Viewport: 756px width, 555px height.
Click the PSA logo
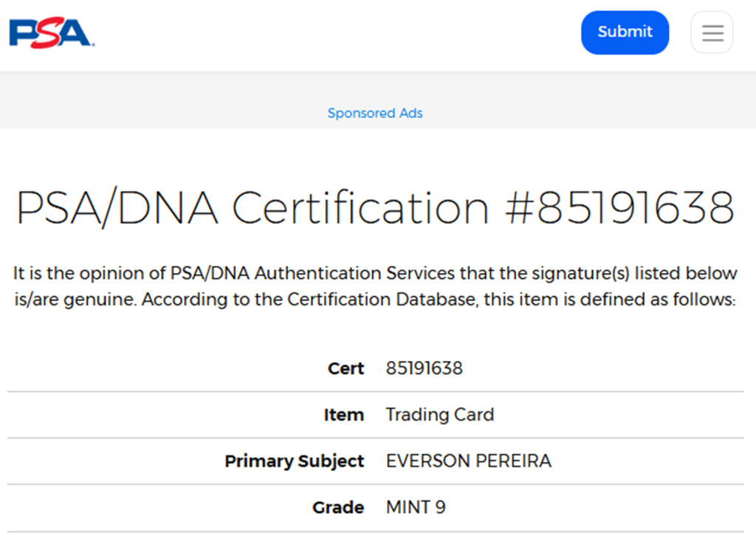[51, 33]
